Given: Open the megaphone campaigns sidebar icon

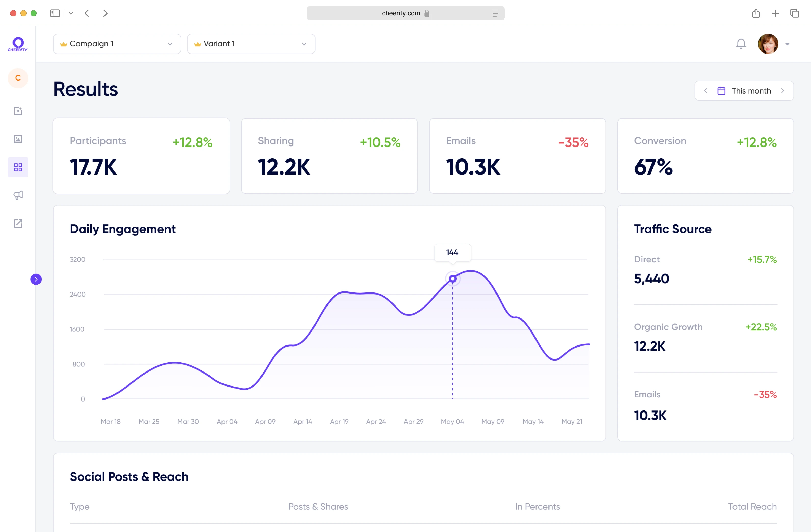Looking at the screenshot, I should click(18, 195).
